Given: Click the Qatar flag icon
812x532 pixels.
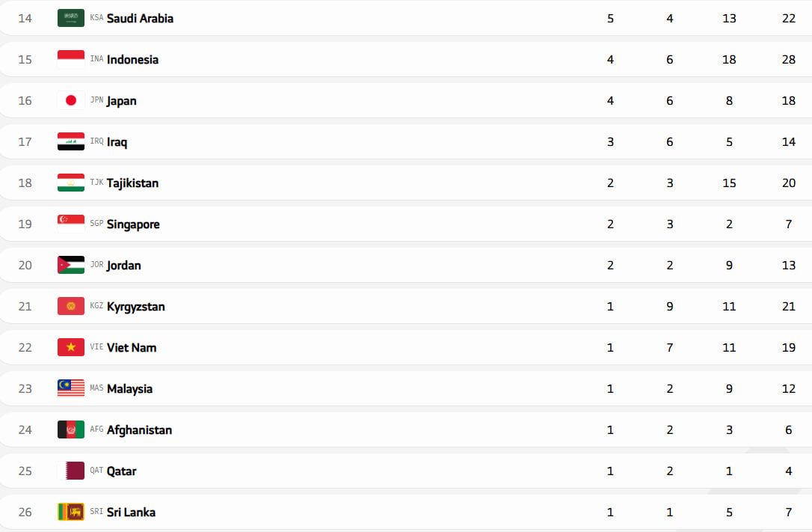Looking at the screenshot, I should 71,471.
